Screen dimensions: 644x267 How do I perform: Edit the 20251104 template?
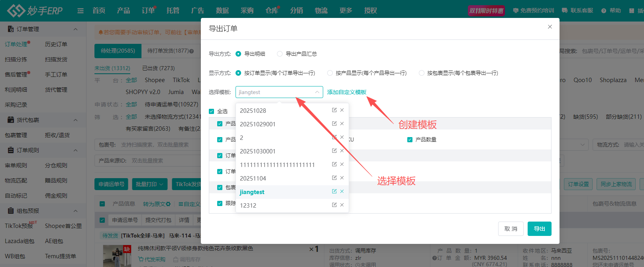tap(334, 178)
